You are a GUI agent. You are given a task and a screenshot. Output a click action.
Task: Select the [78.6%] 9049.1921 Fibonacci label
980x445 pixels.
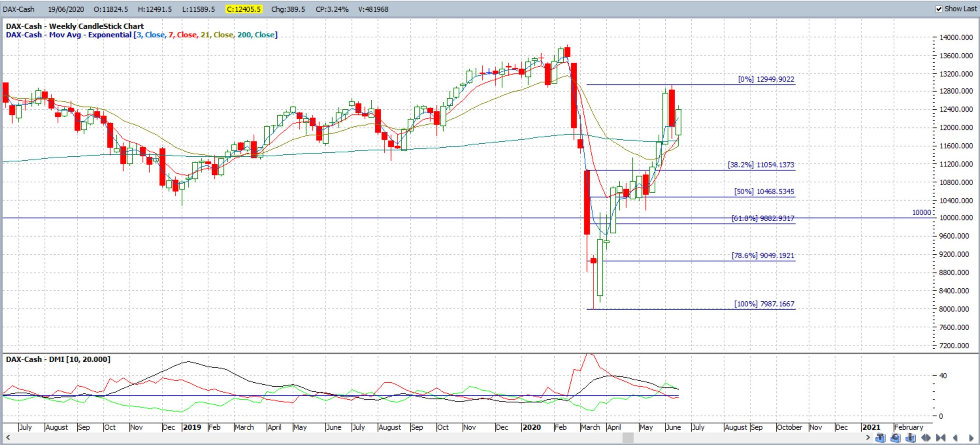[x=763, y=255]
